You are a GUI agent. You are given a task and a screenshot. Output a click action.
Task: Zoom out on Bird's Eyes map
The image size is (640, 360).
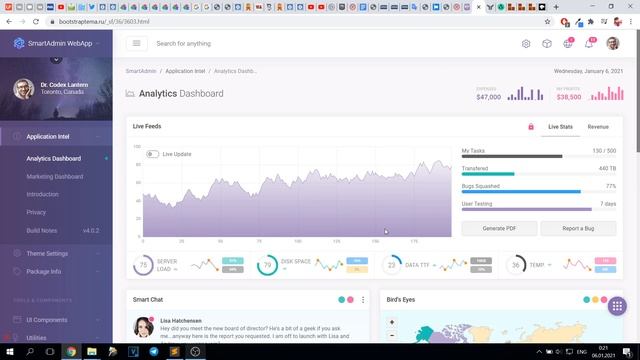click(x=392, y=336)
